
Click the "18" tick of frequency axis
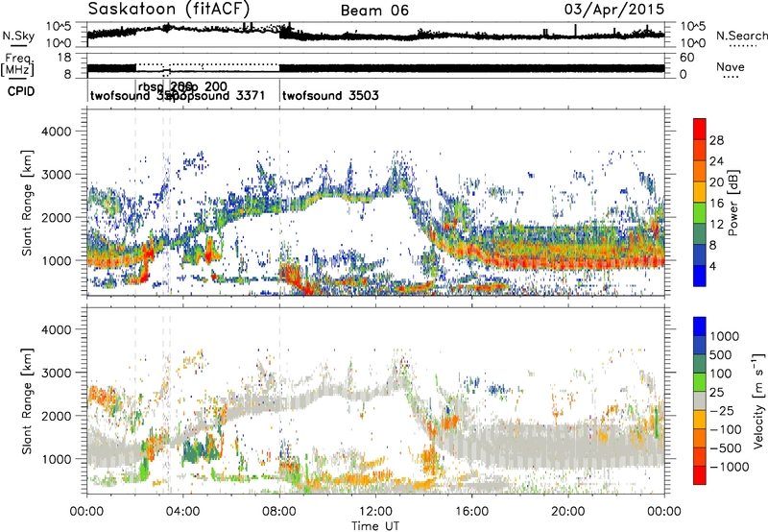point(64,58)
